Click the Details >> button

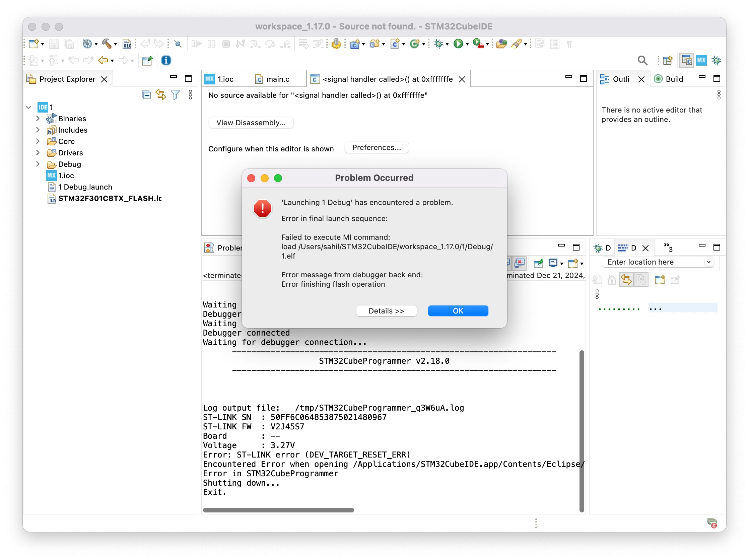coord(386,311)
